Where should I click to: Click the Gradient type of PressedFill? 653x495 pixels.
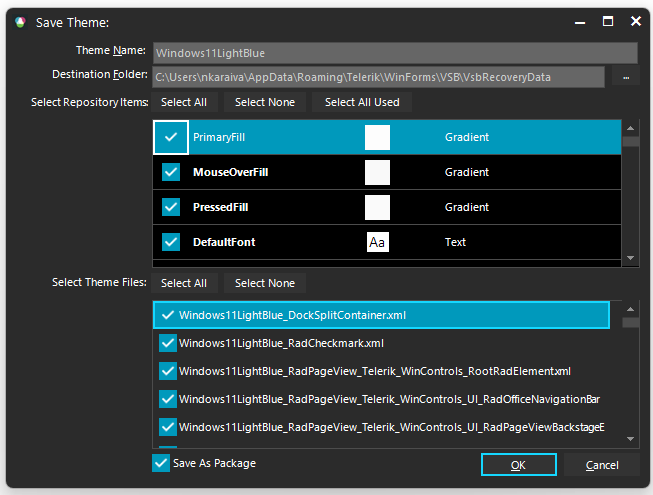pos(466,207)
